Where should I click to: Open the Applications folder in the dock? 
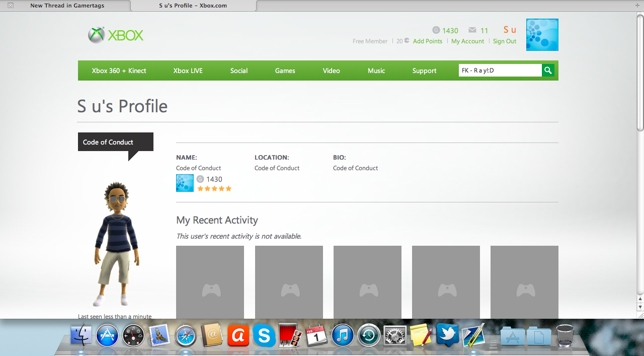click(x=513, y=336)
